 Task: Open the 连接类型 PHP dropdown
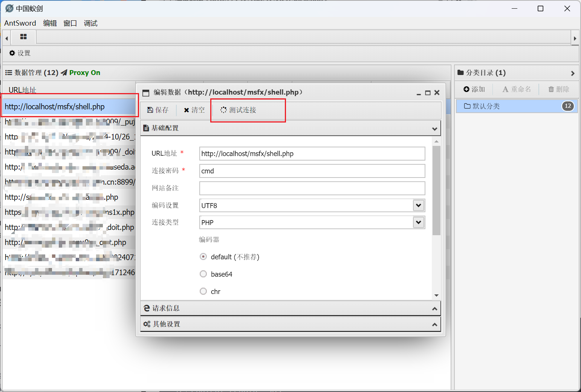pyautogui.click(x=418, y=222)
